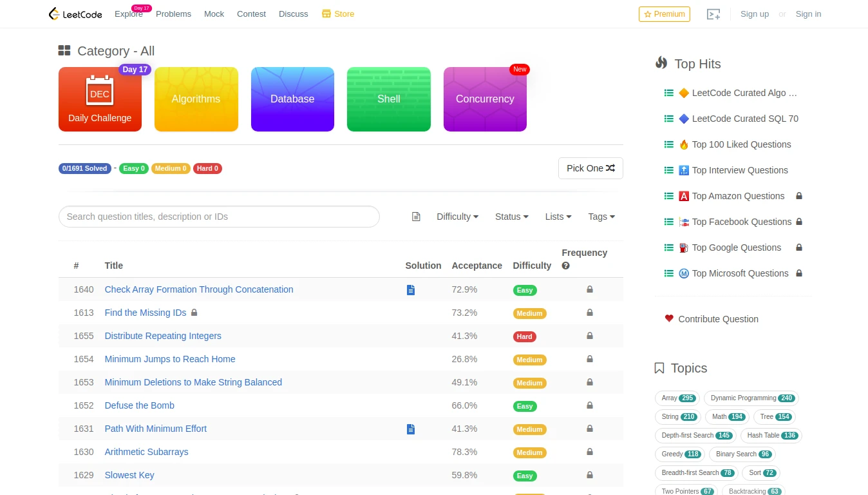Click the Hard 0 solved badge

207,168
